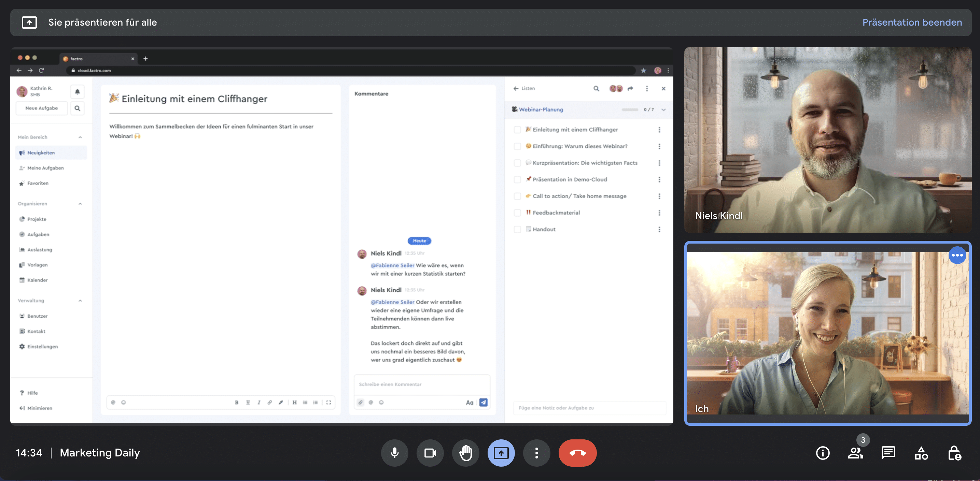
Task: Open menu for Präsentation in Demo-Cloud
Action: click(659, 180)
